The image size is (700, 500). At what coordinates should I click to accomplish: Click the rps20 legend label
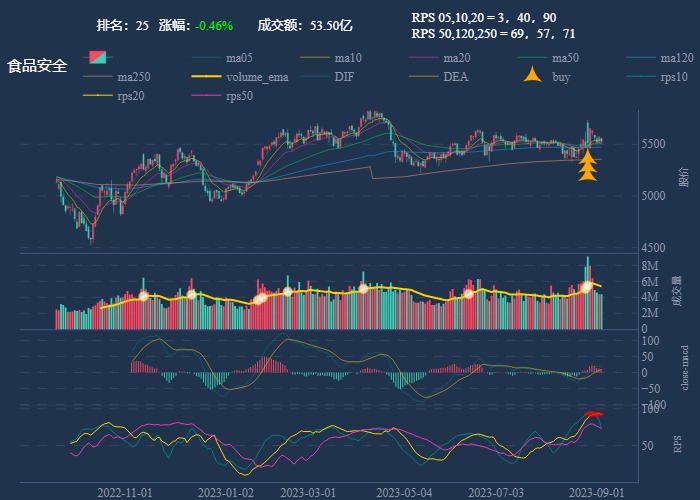click(x=129, y=96)
